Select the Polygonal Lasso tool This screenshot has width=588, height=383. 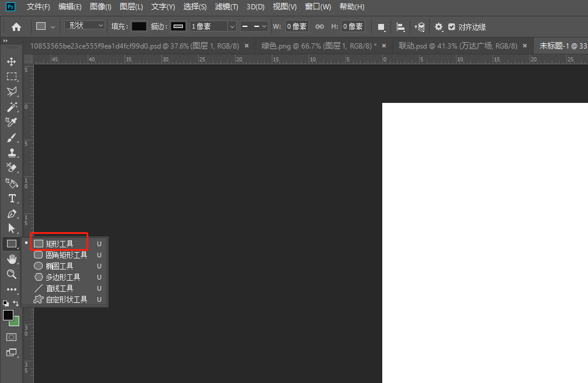12,92
